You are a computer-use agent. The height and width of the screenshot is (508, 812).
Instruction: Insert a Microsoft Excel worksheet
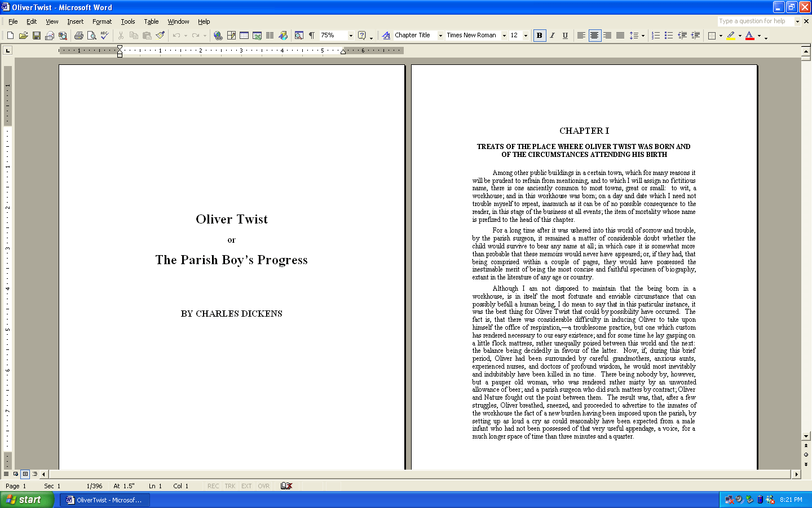tap(257, 36)
